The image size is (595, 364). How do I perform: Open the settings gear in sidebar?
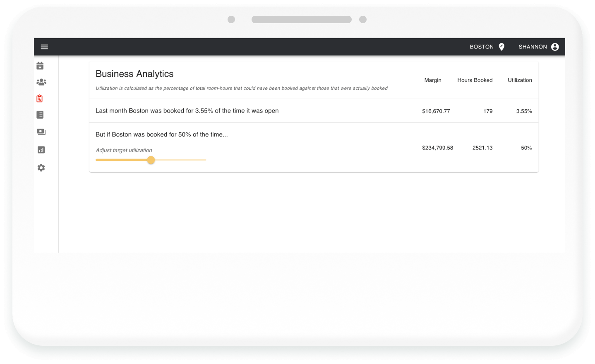(41, 168)
